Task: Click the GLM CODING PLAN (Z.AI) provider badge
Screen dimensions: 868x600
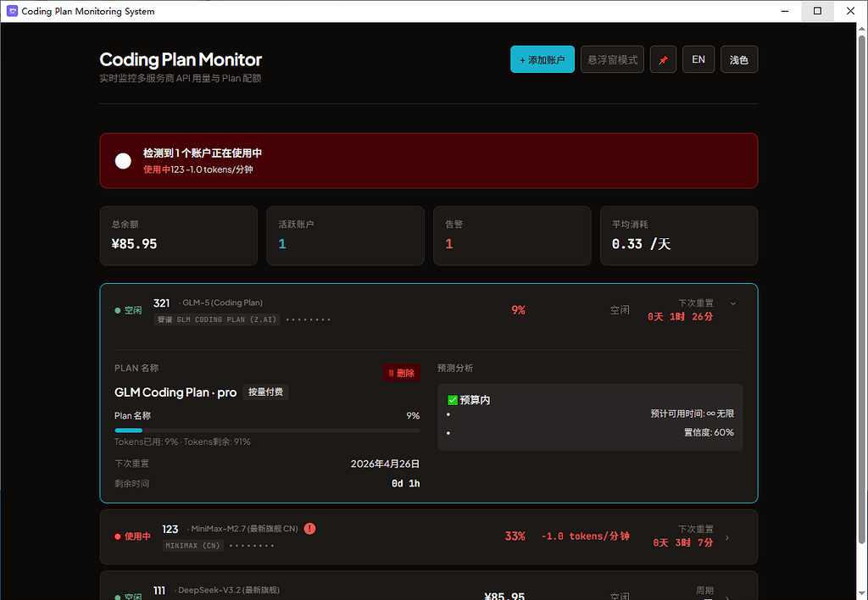Action: (x=217, y=319)
